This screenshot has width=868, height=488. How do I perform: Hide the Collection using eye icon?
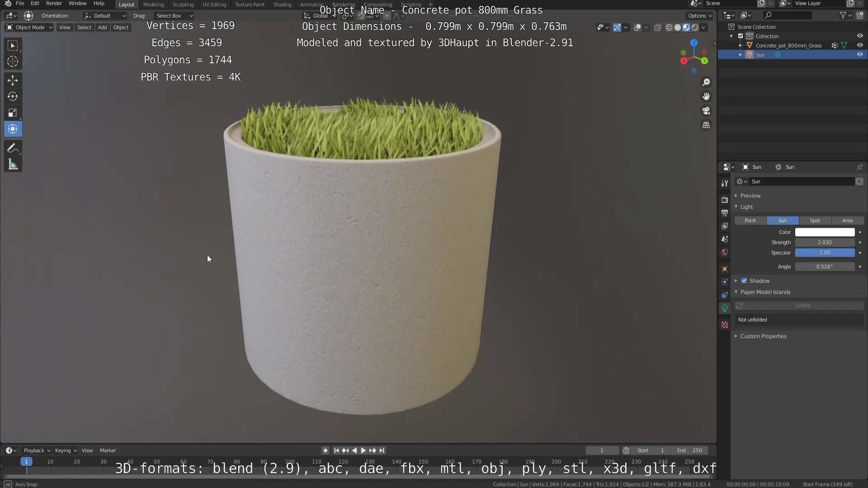860,36
